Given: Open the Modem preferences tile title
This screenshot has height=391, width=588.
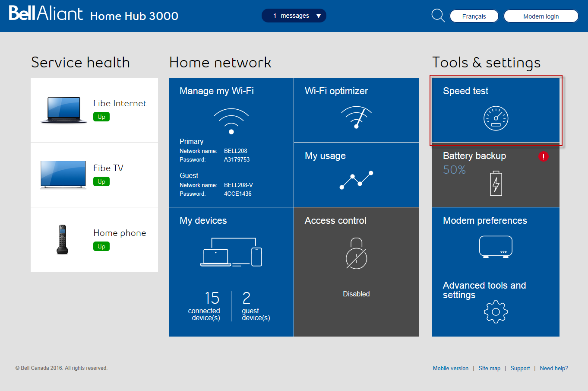Looking at the screenshot, I should pos(485,221).
